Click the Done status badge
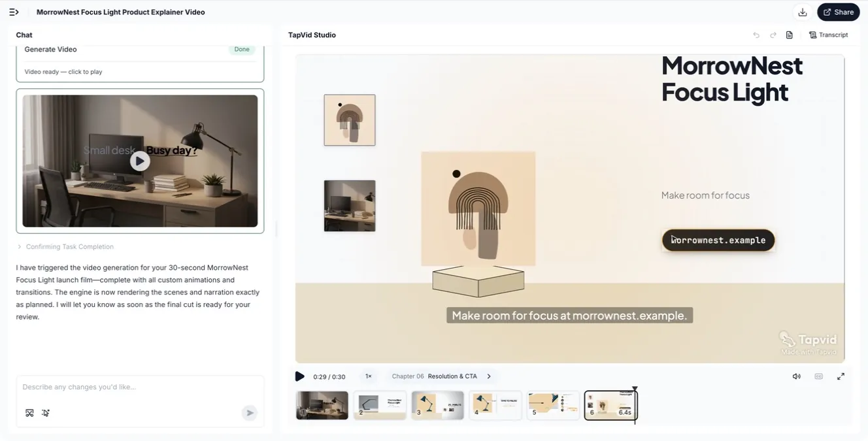This screenshot has height=441, width=868. coord(242,50)
